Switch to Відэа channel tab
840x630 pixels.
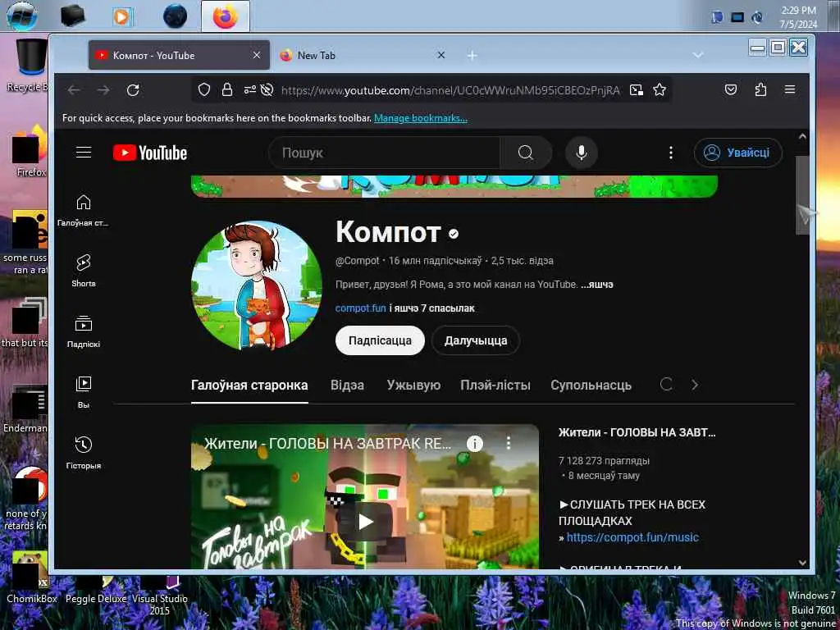pyautogui.click(x=347, y=386)
